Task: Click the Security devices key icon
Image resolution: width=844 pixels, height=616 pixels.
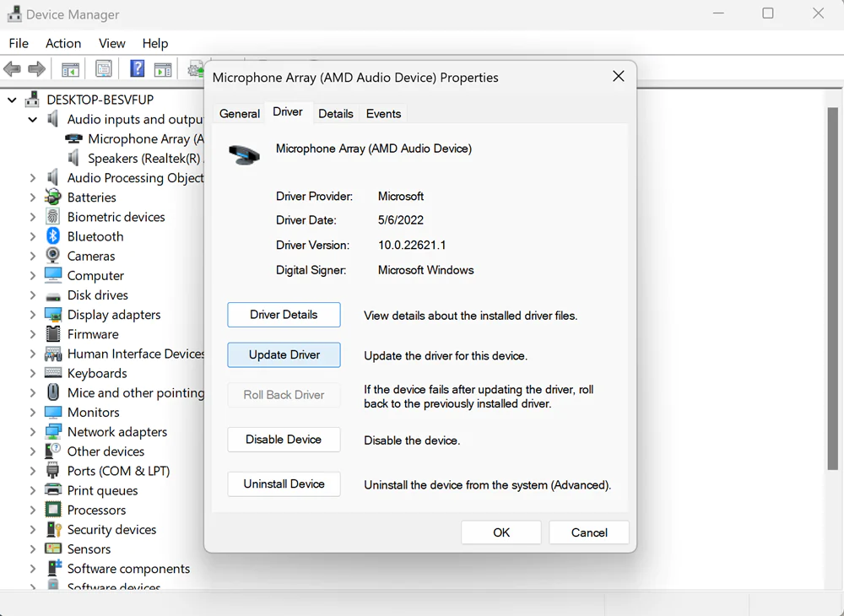Action: coord(52,529)
